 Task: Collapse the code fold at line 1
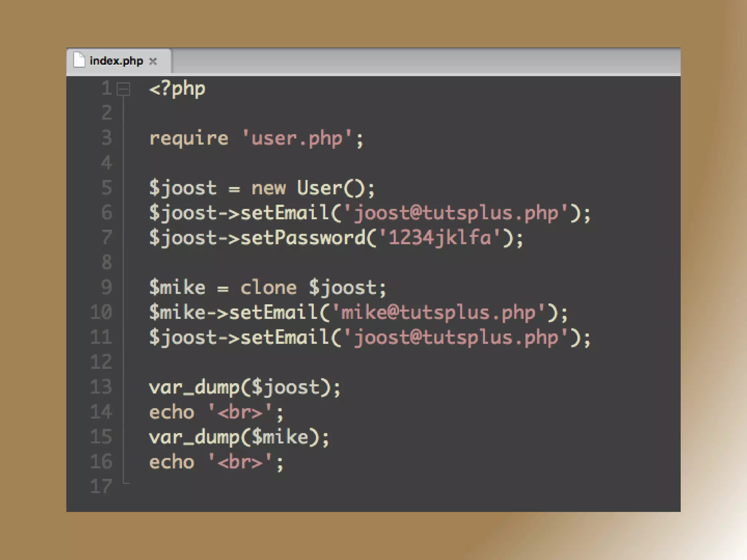click(123, 89)
